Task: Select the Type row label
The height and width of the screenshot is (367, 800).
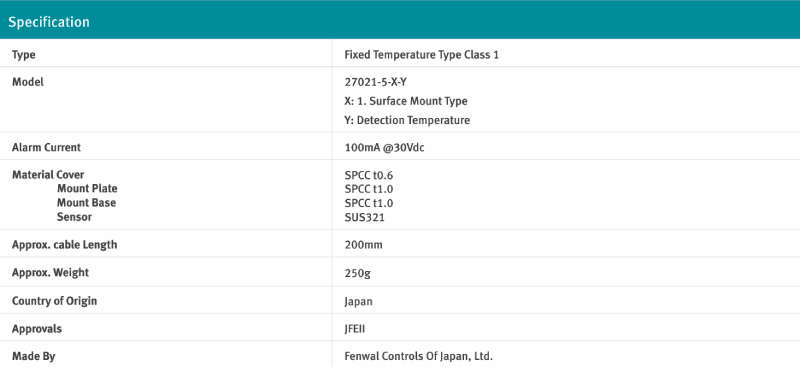Action: coord(23,55)
